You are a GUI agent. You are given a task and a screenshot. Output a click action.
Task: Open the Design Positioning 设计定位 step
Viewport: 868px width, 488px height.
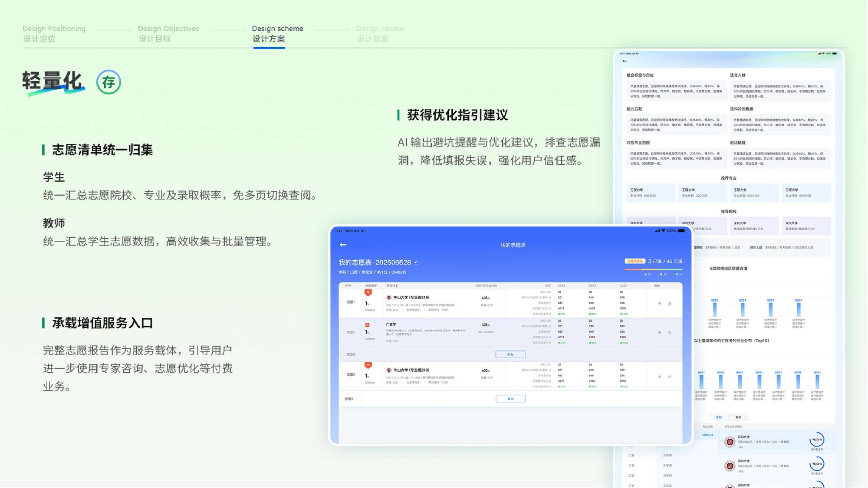click(x=54, y=33)
